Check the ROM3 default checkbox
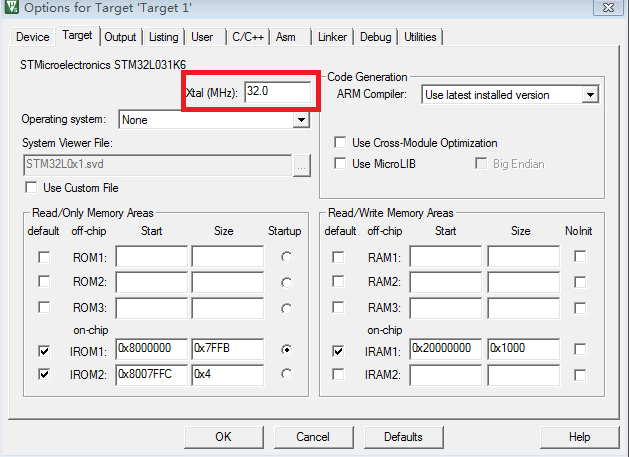The width and height of the screenshot is (629, 457). coord(44,307)
